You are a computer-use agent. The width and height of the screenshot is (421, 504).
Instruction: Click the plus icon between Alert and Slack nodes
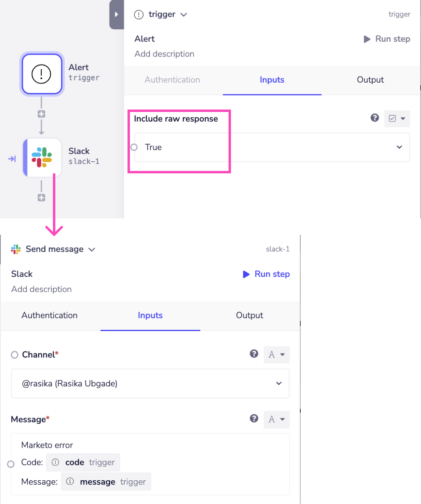pos(41,114)
